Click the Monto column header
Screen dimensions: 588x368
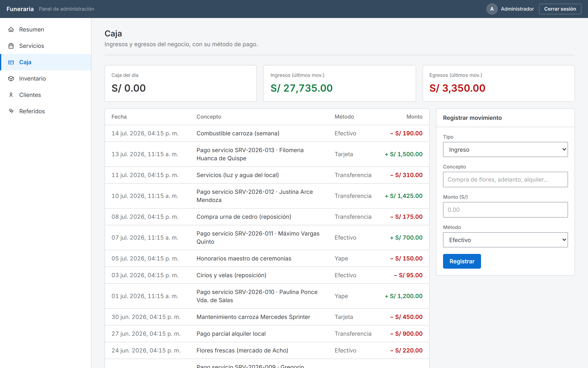click(x=414, y=117)
